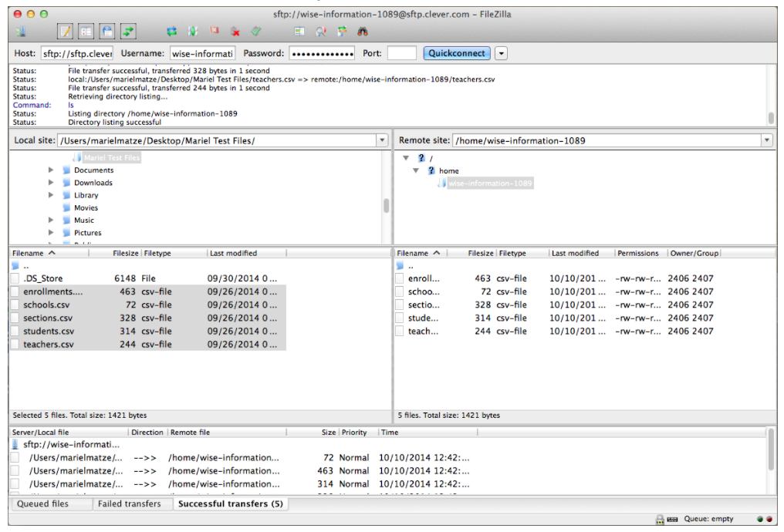Open the Remote site path dropdown
784x532 pixels.
(767, 140)
